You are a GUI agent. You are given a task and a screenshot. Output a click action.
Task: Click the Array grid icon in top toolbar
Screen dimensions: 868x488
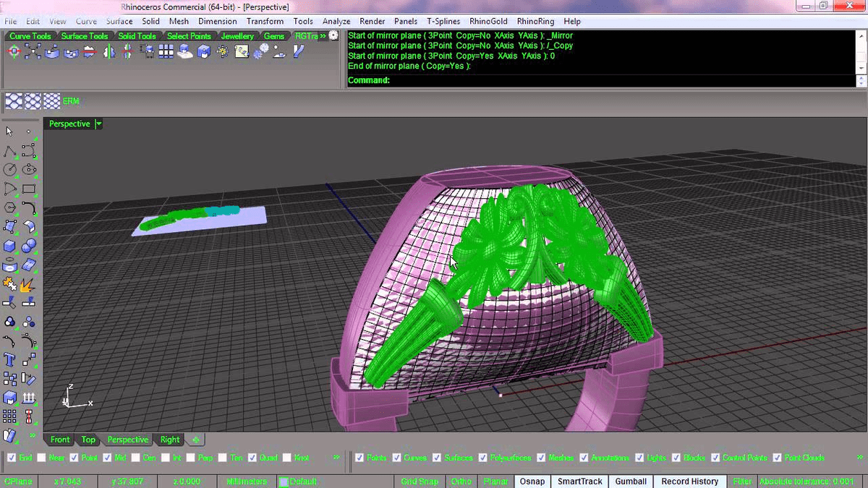pos(166,52)
